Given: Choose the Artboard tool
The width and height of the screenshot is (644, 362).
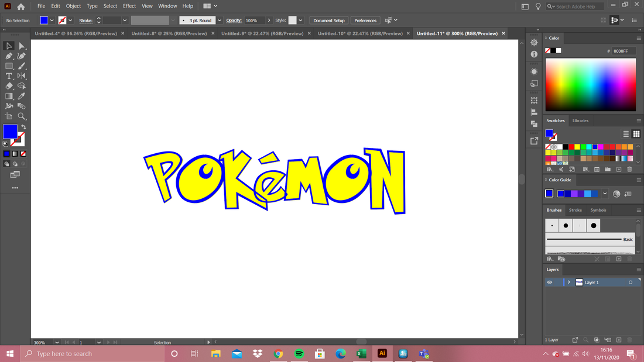Looking at the screenshot, I should (x=9, y=116).
